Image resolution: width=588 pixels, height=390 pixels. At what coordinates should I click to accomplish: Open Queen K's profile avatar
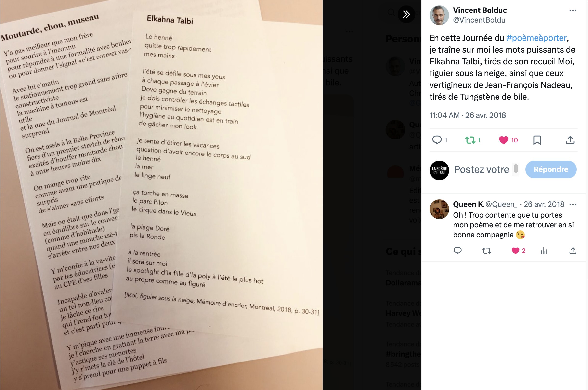(439, 209)
